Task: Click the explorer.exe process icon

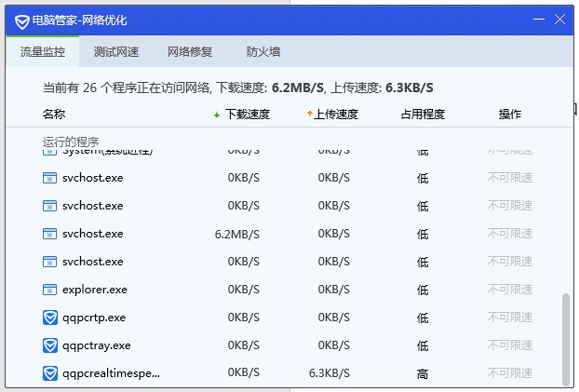Action: (x=50, y=290)
